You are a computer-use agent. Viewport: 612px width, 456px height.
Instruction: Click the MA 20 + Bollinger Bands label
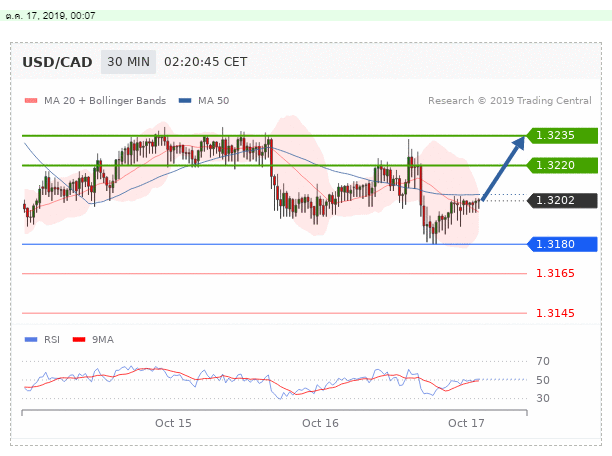105,101
